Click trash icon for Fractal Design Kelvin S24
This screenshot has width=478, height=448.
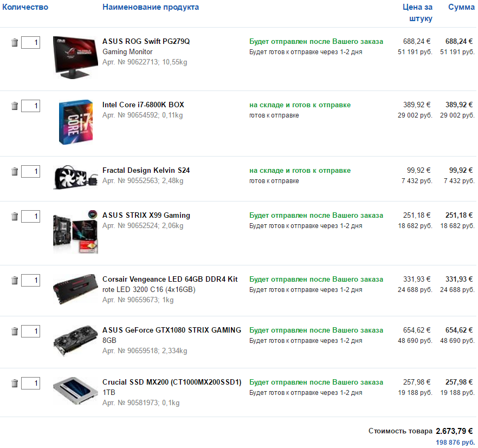click(14, 171)
